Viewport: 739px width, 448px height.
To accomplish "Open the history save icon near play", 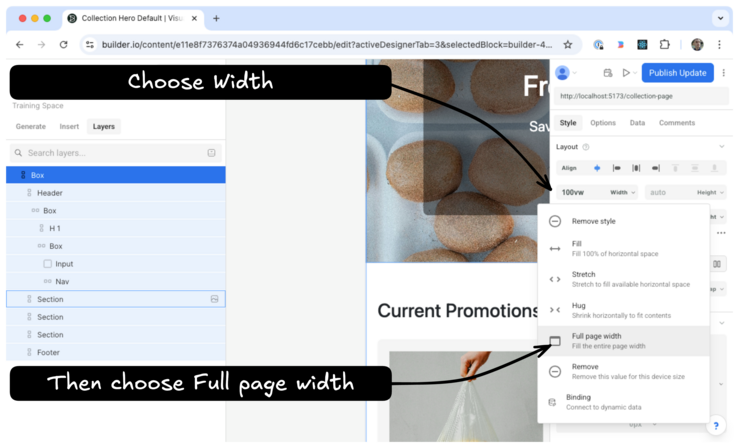I will (x=608, y=73).
